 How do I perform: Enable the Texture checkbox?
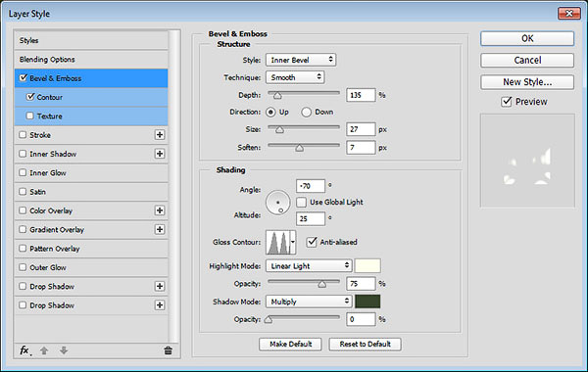tap(30, 116)
